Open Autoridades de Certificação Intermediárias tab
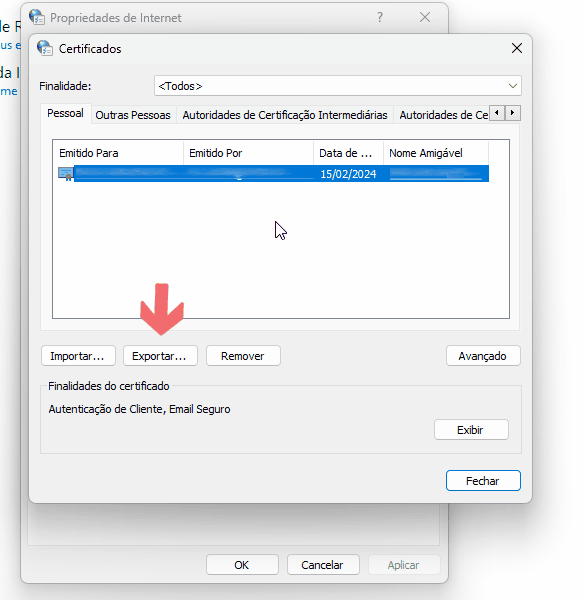This screenshot has height=600, width=586. (x=285, y=115)
